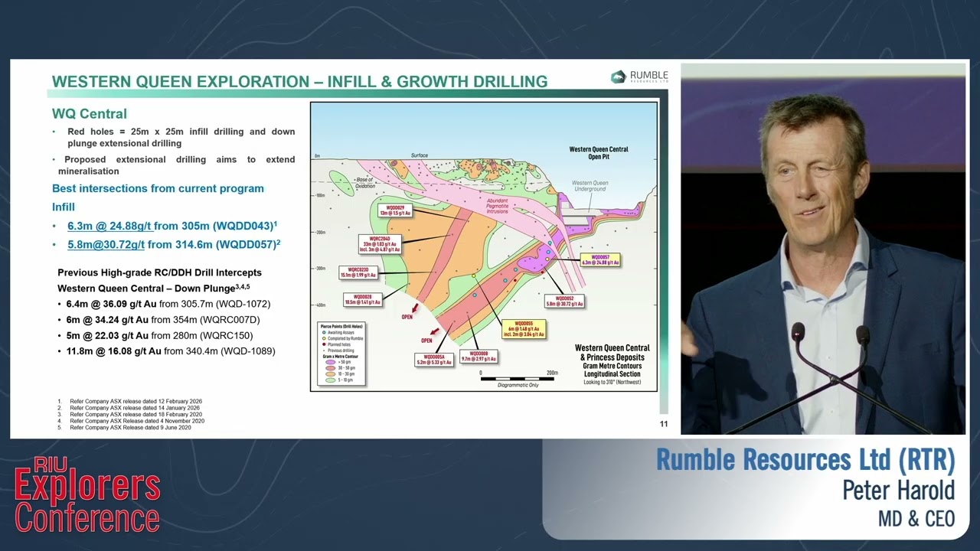
Task: Click the Western Queen Underground label
Action: 590,186
